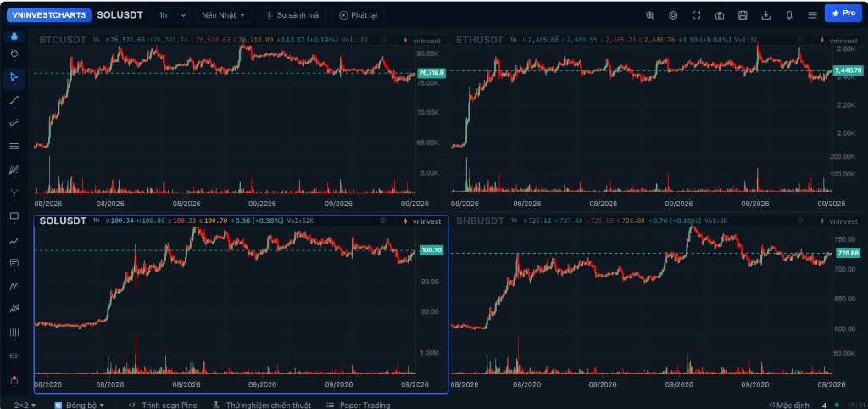Image resolution: width=868 pixels, height=409 pixels.
Task: Click the 1h interval label in BNBUSDT panel
Action: (x=513, y=221)
